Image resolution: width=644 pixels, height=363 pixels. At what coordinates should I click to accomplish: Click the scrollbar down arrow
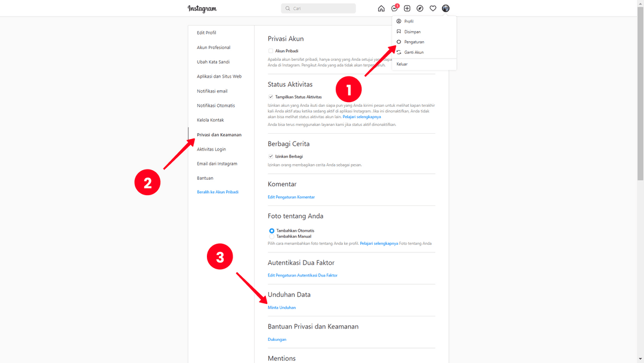(x=640, y=359)
